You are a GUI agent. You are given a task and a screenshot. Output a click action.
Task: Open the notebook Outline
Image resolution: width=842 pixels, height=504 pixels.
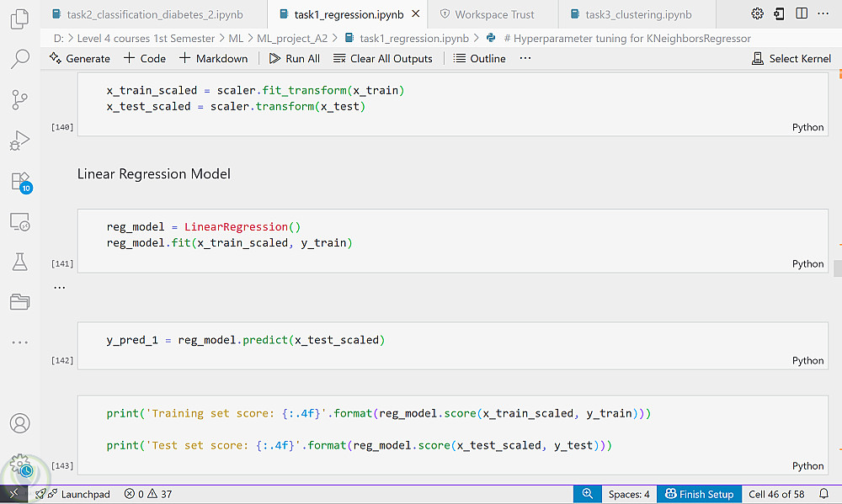480,59
